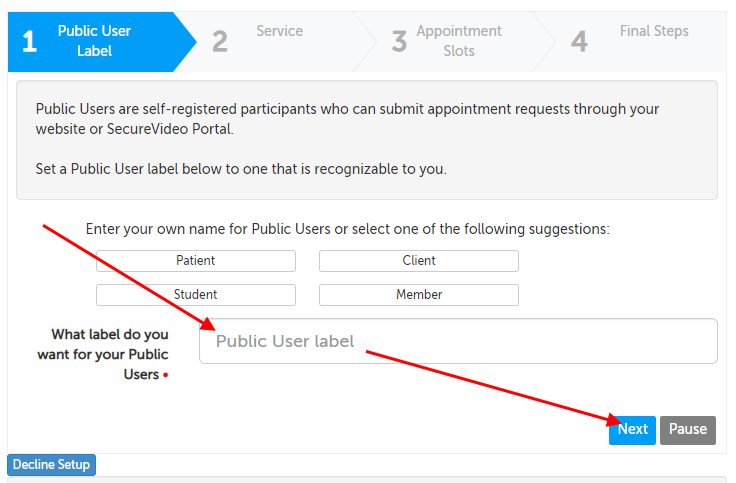Click the Public Users description paragraph
This screenshot has width=736, height=483.
347,119
